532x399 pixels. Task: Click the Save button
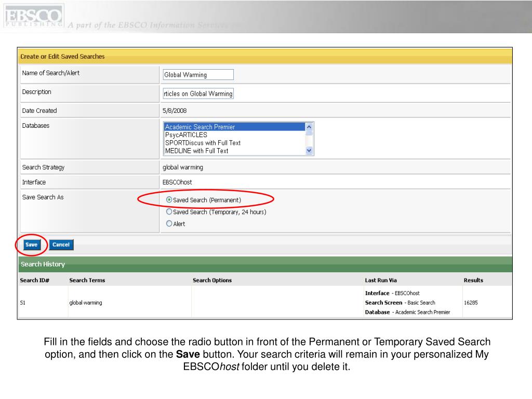[x=32, y=245]
